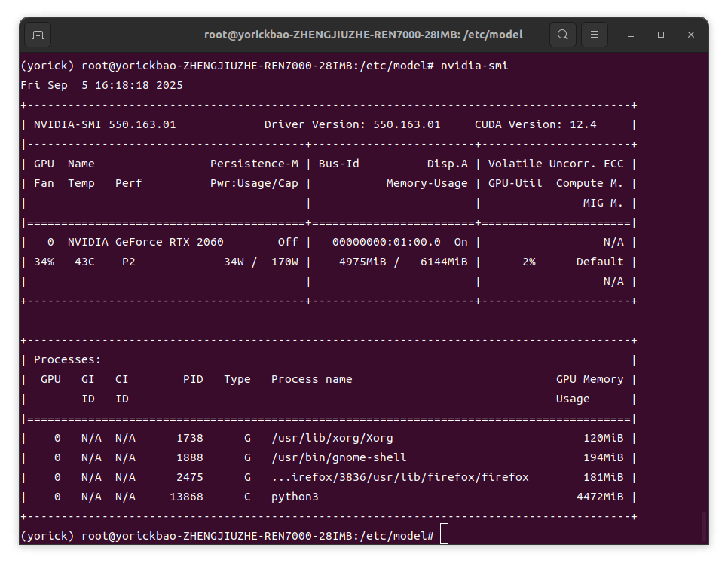728x566 pixels.
Task: Click the performance state 'P2'
Action: 129,262
